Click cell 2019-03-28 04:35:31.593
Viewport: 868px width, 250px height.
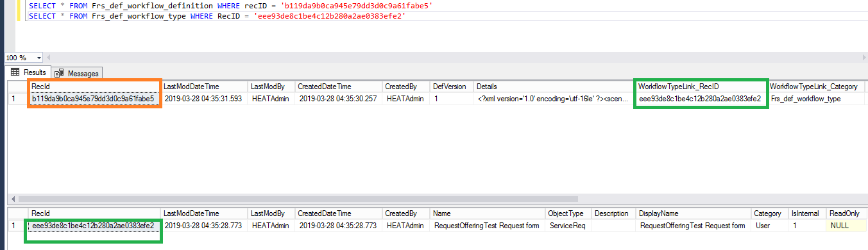[204, 99]
